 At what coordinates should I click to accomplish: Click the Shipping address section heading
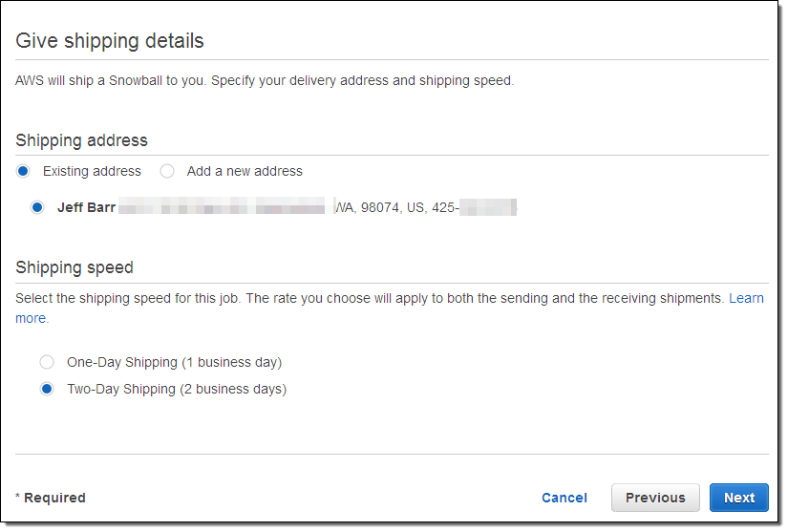81,140
